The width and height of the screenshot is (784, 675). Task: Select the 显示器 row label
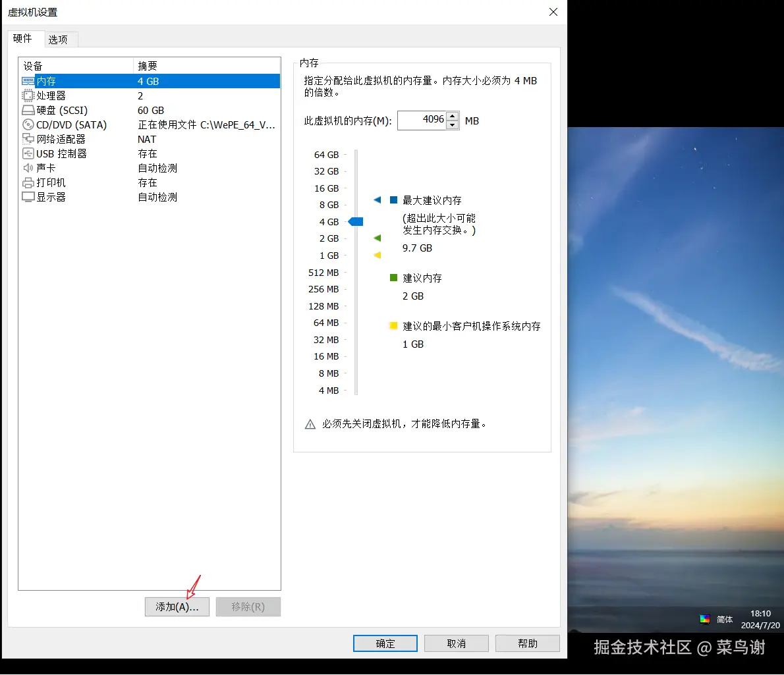51,197
